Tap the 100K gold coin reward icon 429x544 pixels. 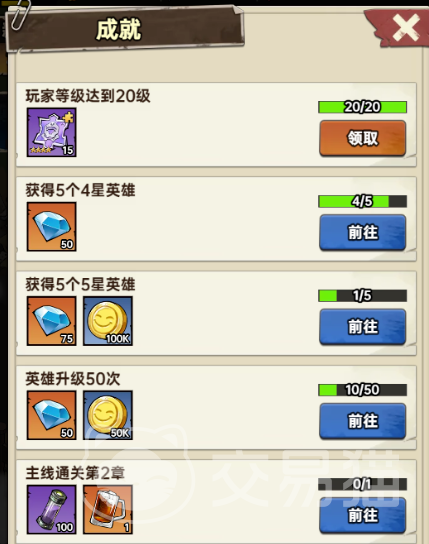tap(108, 321)
